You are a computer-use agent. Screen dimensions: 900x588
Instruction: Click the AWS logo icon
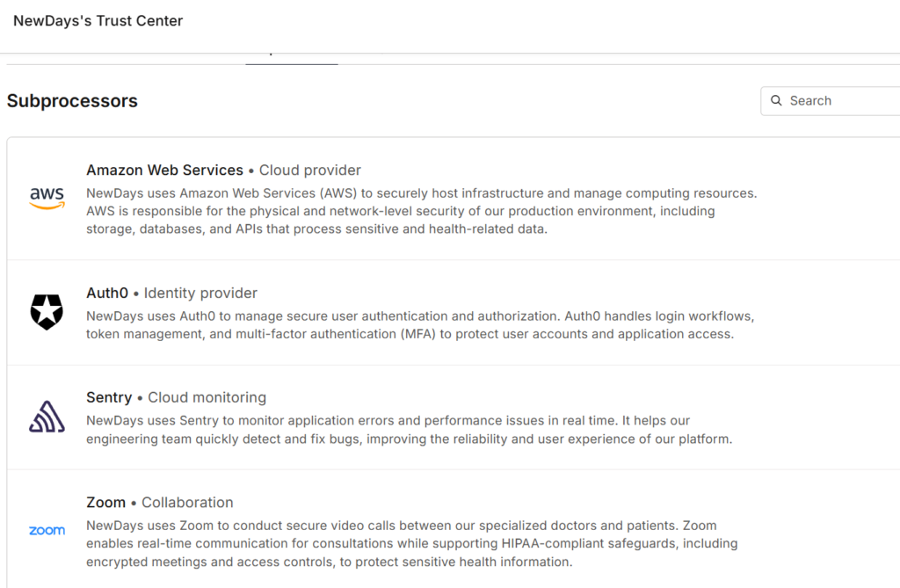47,199
